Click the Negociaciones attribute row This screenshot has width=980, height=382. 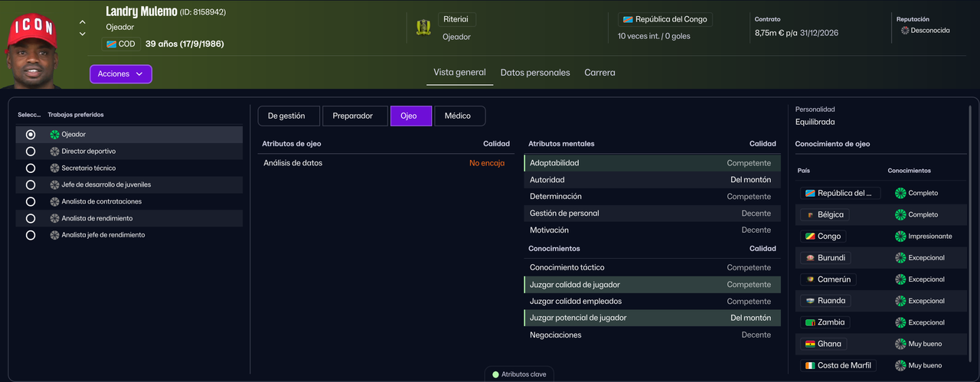pyautogui.click(x=652, y=335)
